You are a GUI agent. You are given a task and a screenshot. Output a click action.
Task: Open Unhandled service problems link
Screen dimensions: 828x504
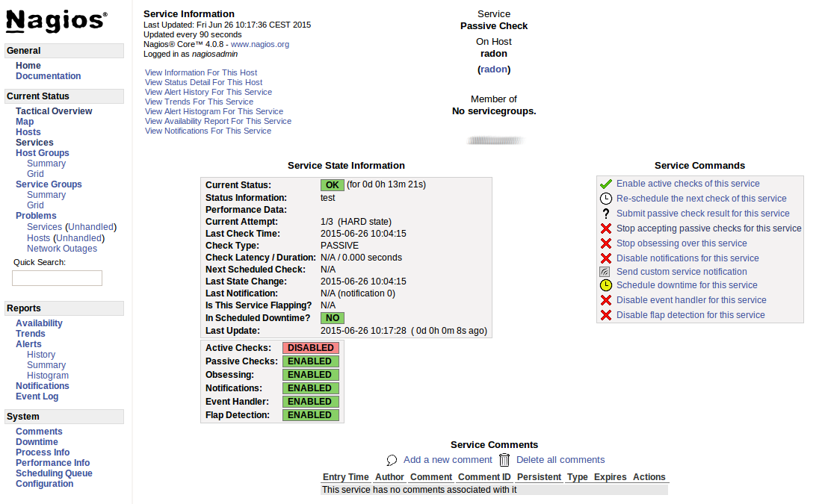(90, 227)
